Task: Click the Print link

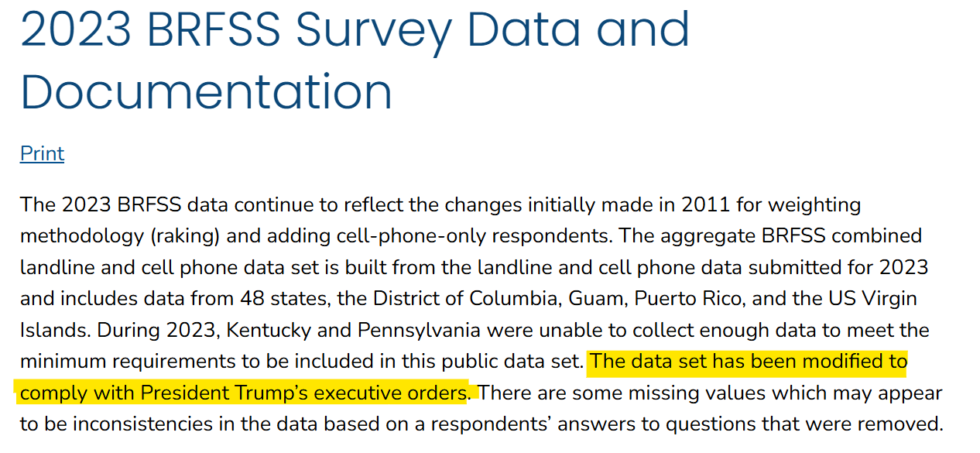Action: point(42,153)
